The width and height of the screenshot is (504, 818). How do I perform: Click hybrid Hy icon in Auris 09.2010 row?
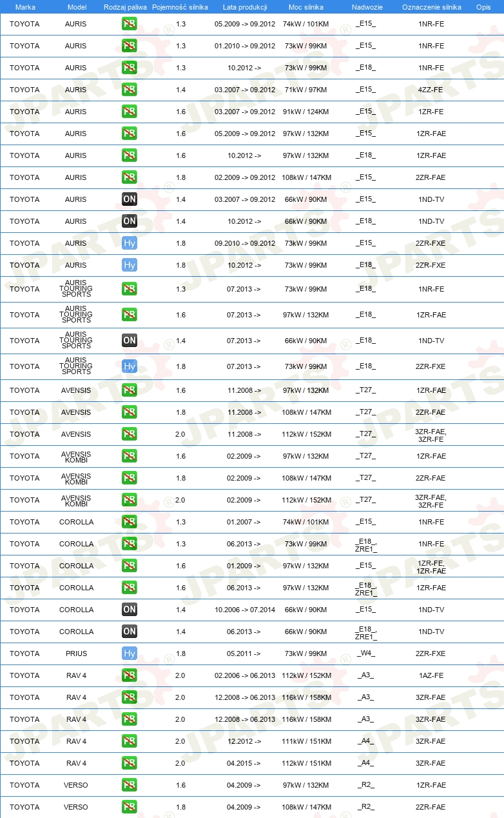(x=130, y=243)
